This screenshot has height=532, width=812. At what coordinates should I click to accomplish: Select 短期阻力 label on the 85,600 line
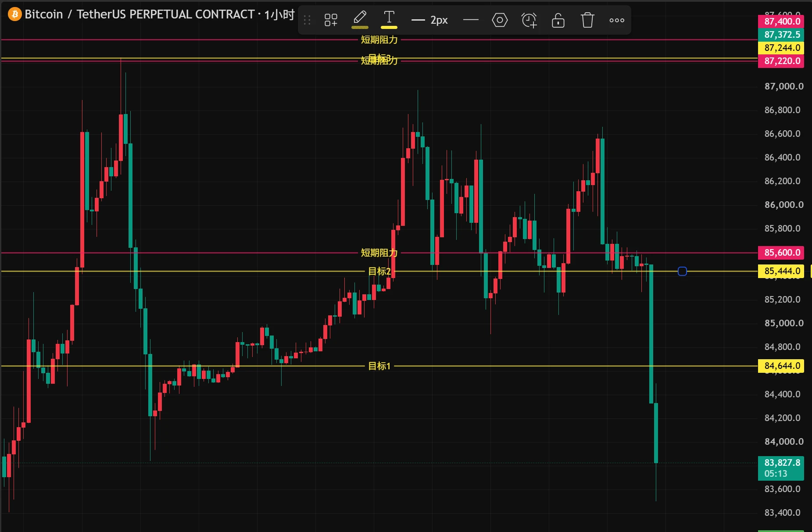point(379,253)
